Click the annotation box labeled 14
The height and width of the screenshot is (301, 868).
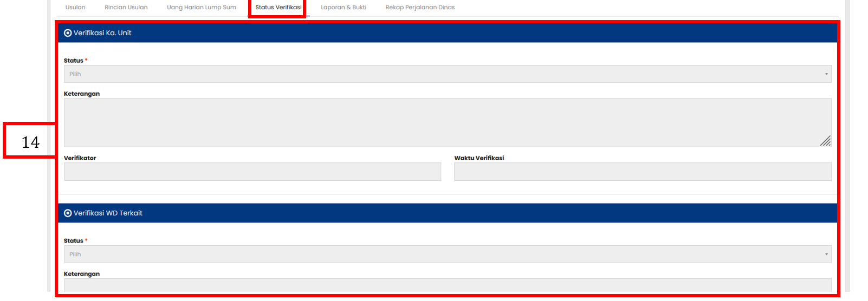click(30, 141)
